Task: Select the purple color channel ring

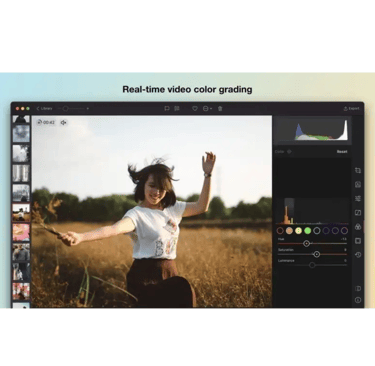Action: (335, 230)
